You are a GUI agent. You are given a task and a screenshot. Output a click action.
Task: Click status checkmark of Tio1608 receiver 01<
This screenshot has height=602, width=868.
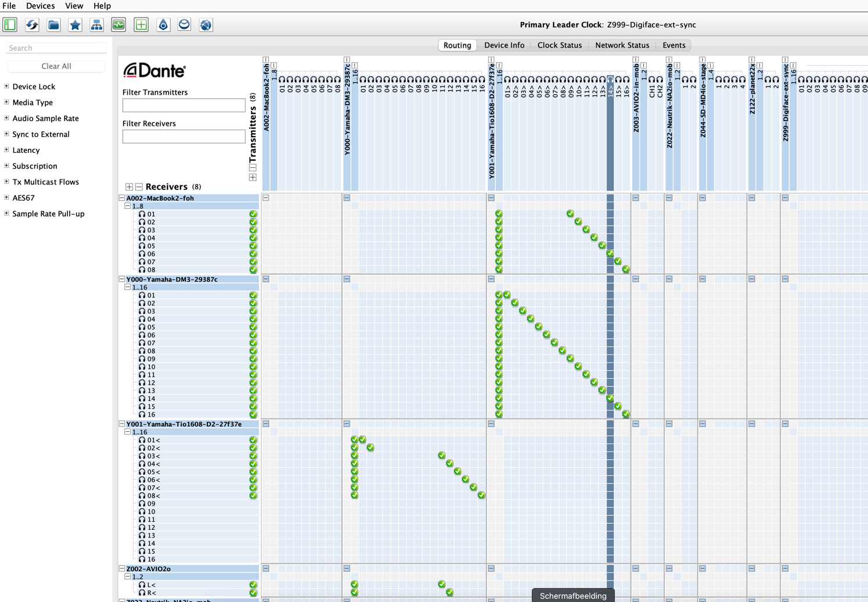[x=253, y=440]
